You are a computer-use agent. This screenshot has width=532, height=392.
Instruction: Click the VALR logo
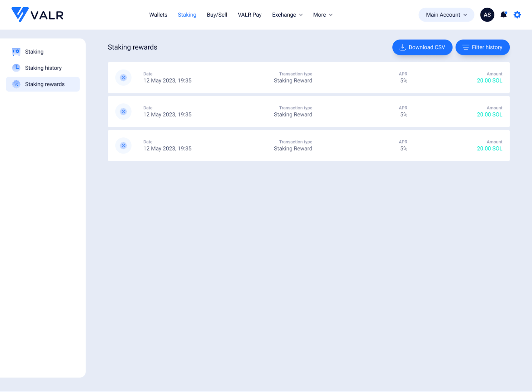pos(37,15)
